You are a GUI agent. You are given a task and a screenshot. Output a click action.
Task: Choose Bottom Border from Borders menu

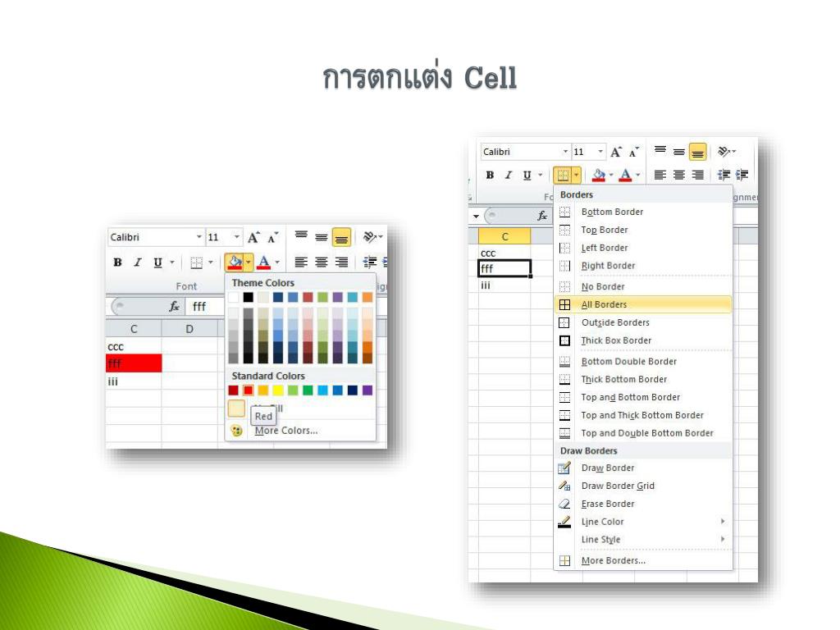tap(643, 212)
